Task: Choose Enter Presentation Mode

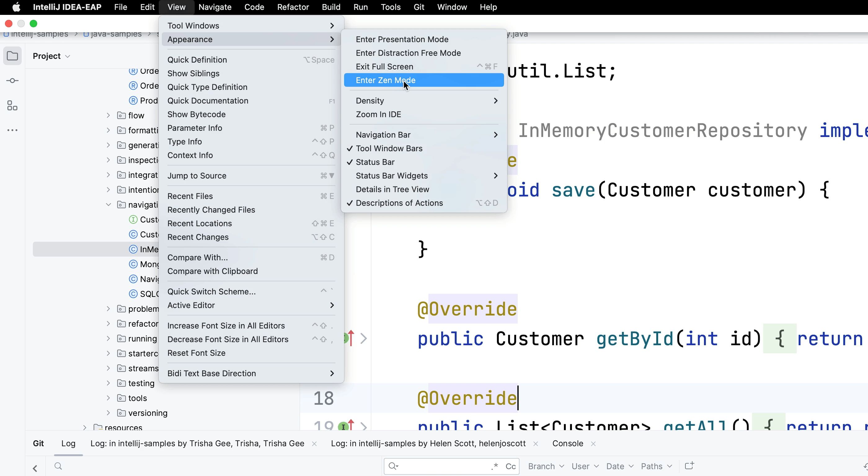Action: point(424,39)
